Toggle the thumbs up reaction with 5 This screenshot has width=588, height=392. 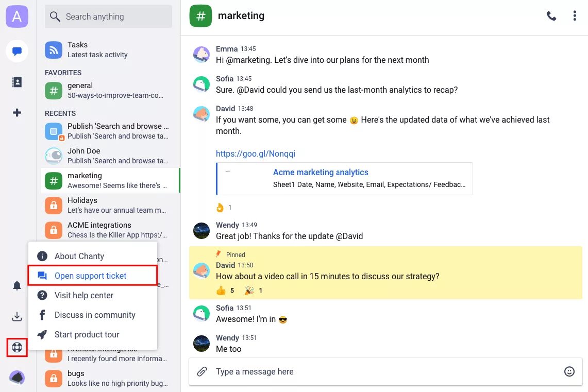coord(225,291)
